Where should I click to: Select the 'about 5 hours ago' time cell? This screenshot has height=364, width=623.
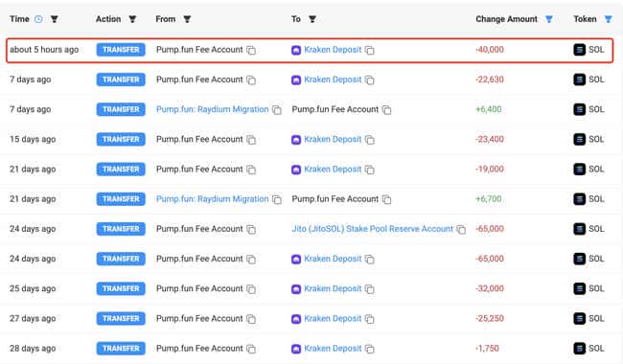coord(44,50)
